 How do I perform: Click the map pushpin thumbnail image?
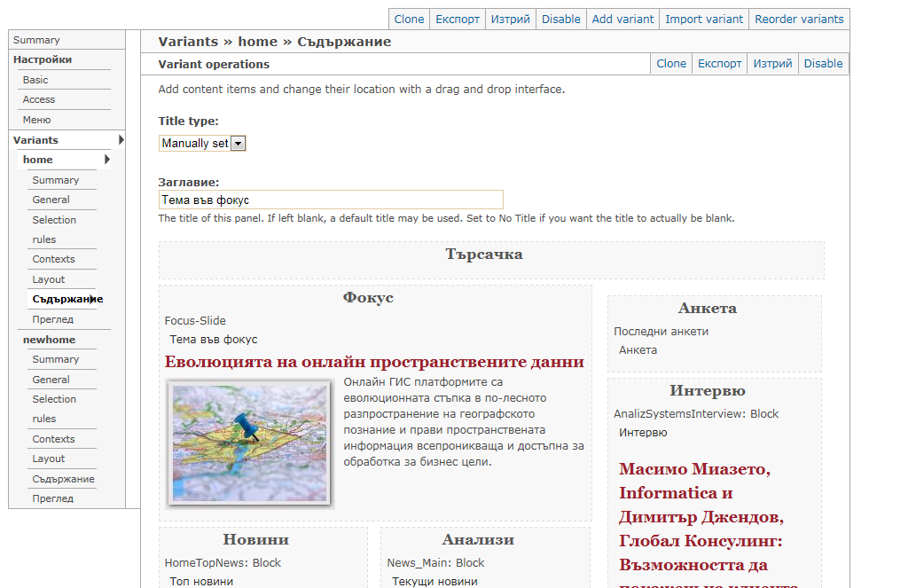[248, 442]
